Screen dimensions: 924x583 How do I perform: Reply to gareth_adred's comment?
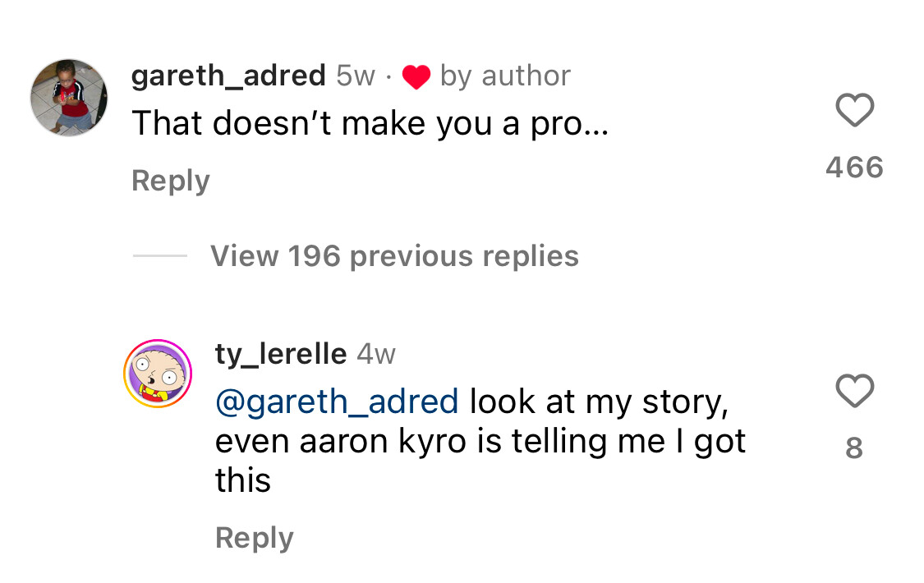(x=171, y=181)
